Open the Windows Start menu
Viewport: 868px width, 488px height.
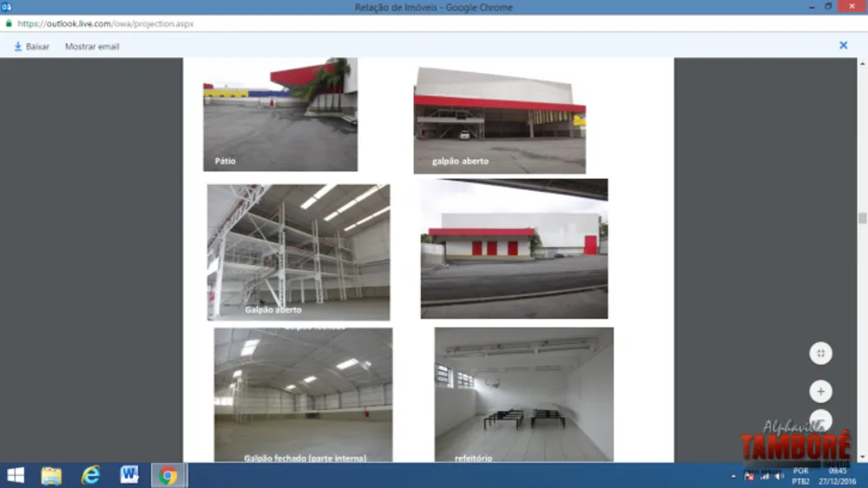[x=16, y=475]
